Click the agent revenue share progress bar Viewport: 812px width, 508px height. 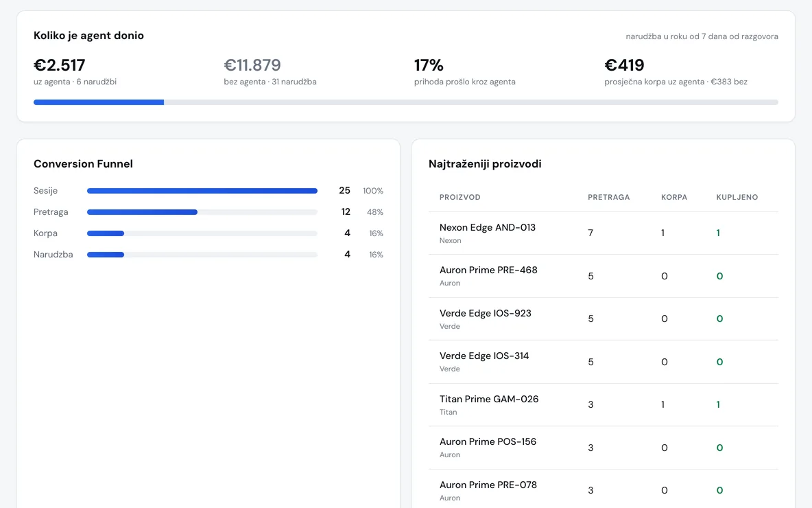(405, 102)
